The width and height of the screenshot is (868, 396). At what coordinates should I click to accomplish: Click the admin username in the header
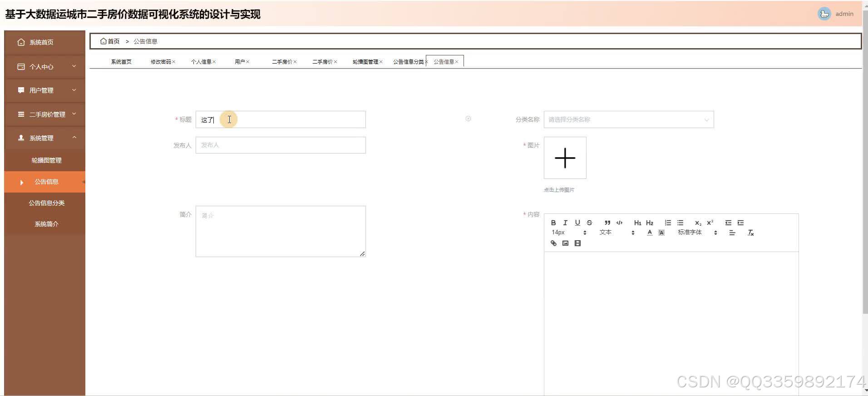click(844, 14)
